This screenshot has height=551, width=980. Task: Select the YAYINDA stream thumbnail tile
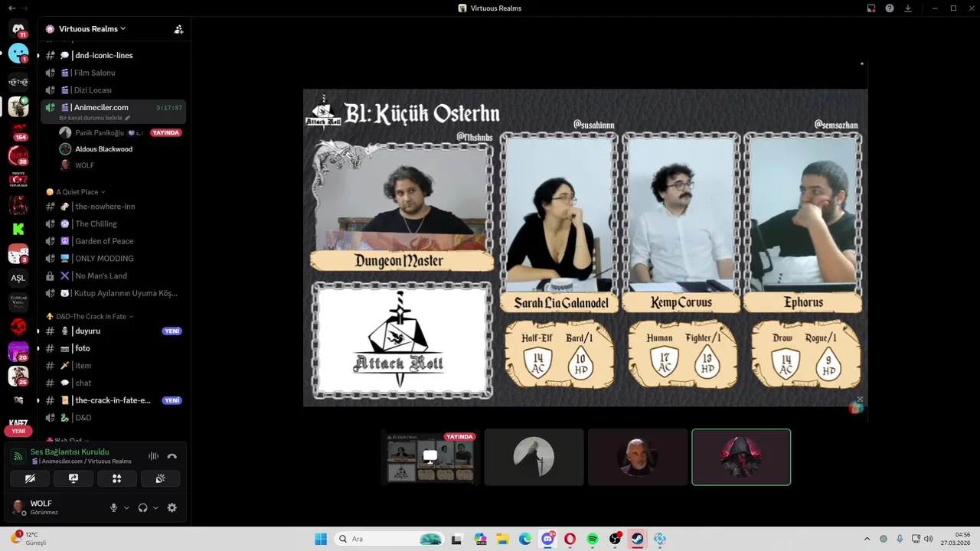[430, 457]
